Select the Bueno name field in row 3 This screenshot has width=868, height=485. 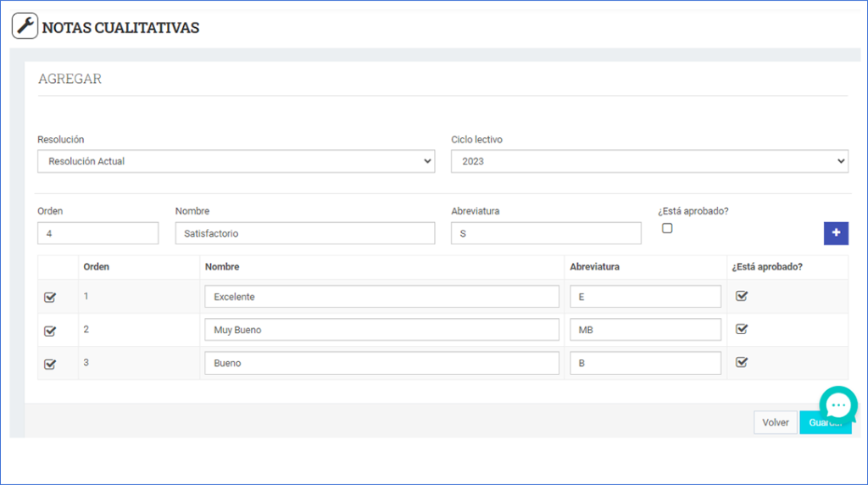click(x=381, y=363)
